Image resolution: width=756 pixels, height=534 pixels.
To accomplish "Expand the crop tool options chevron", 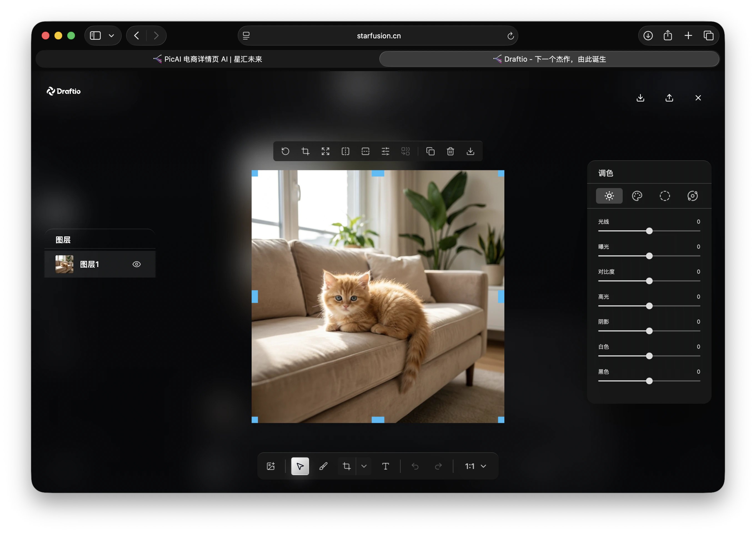I will [x=364, y=466].
